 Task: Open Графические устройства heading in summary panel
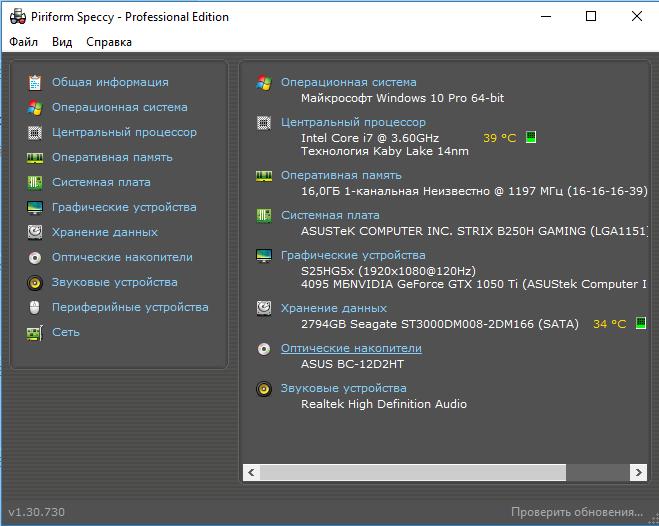coord(353,255)
